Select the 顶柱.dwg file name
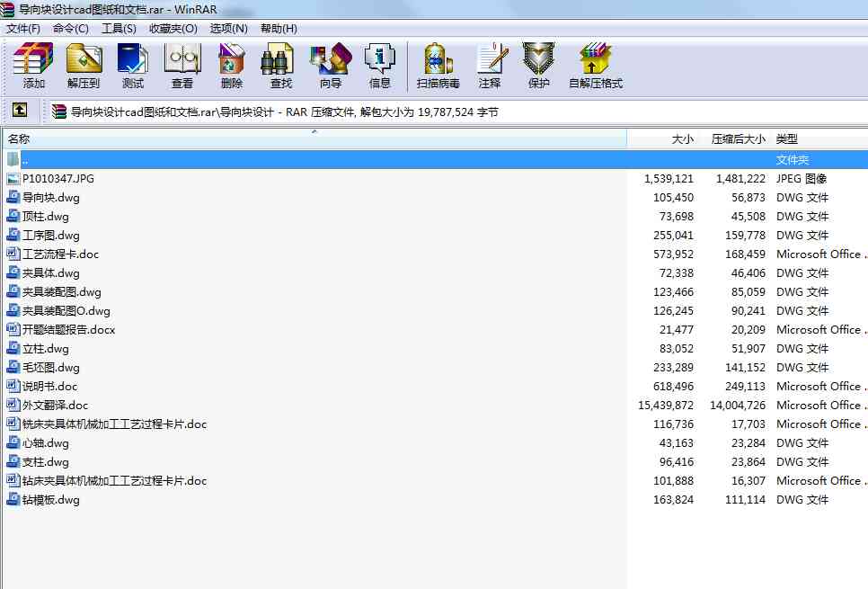Viewport: 868px width, 589px height. [x=46, y=217]
